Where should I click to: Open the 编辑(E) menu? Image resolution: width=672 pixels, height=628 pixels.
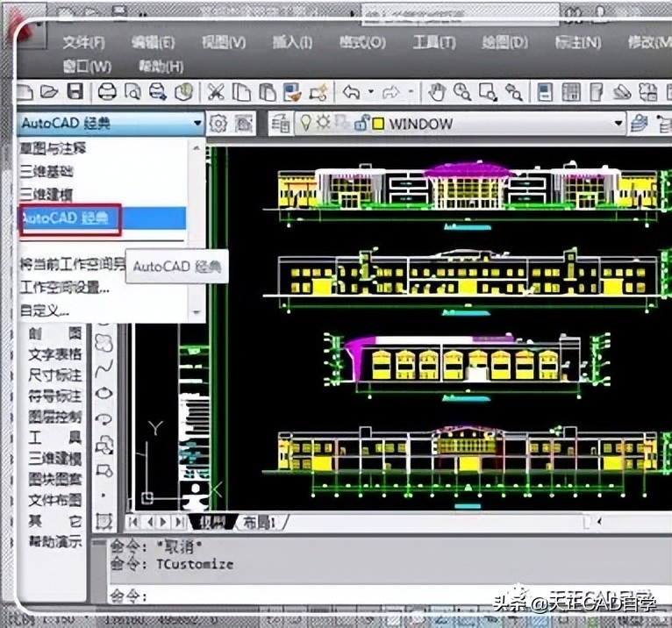pyautogui.click(x=153, y=42)
